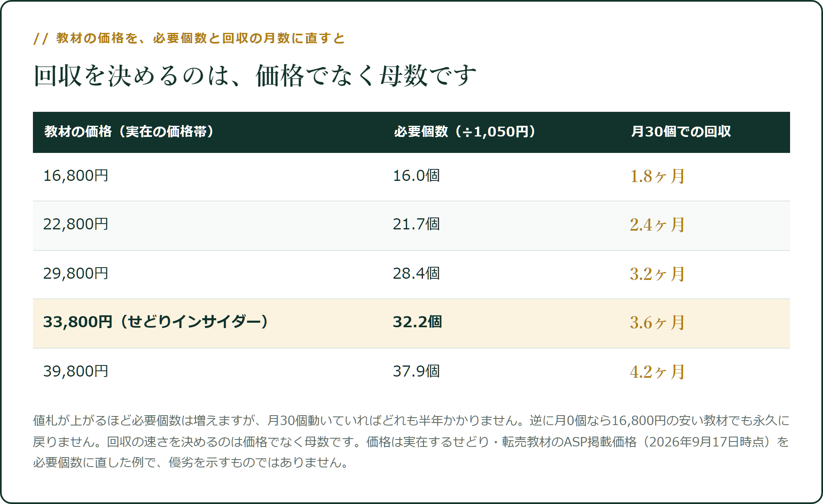Select the 16.0個 cell
This screenshot has width=823, height=504.
[x=416, y=176]
